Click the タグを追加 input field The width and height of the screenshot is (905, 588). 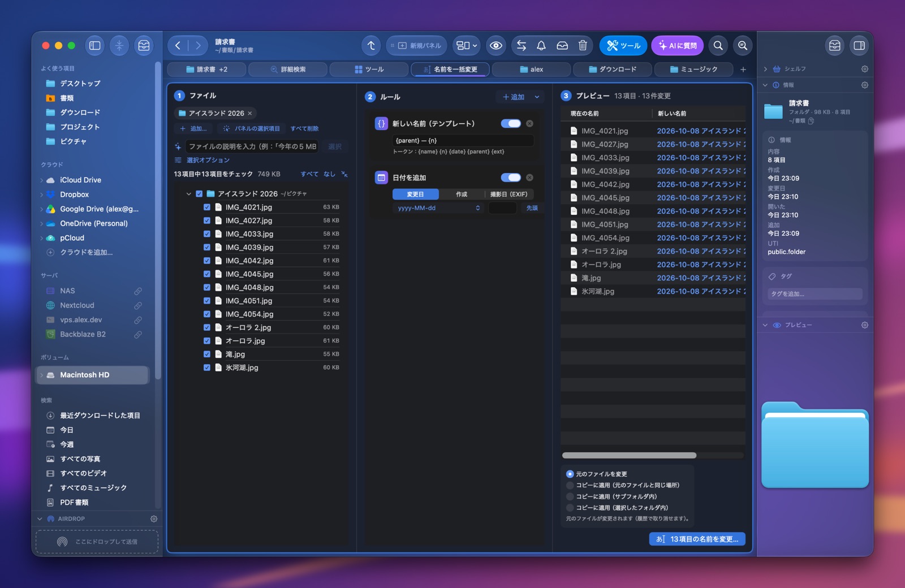click(815, 294)
